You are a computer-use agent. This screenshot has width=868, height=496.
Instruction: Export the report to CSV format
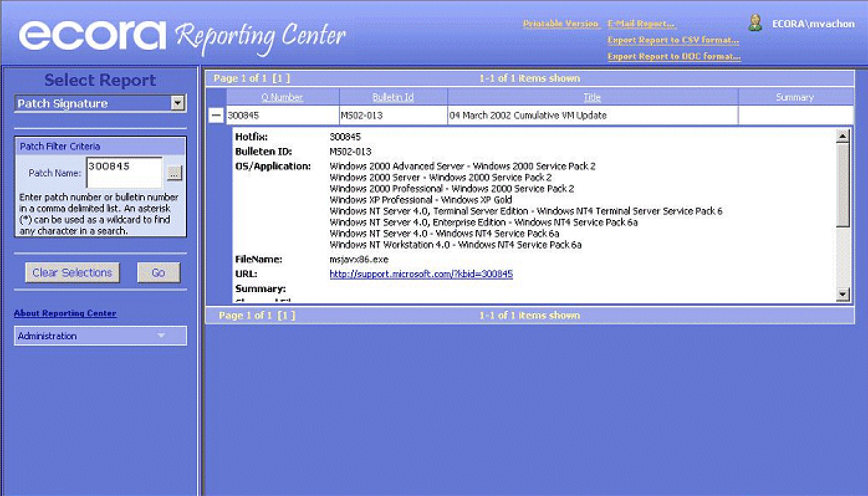673,40
